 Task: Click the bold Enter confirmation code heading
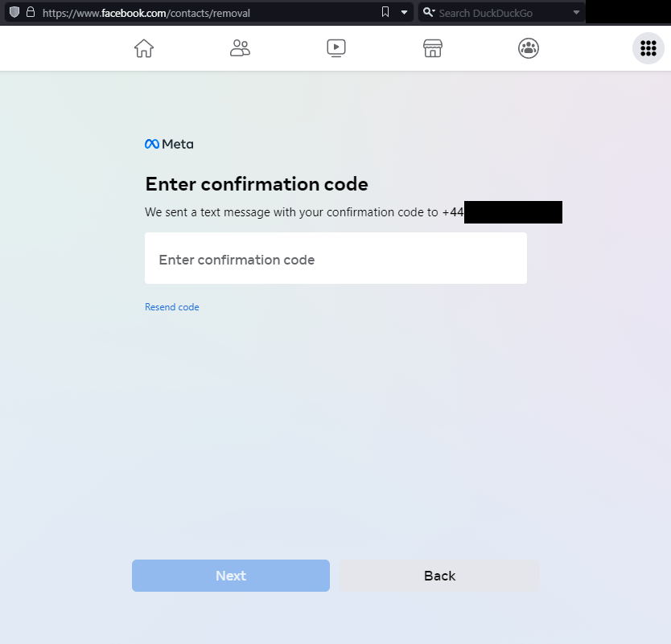click(257, 184)
